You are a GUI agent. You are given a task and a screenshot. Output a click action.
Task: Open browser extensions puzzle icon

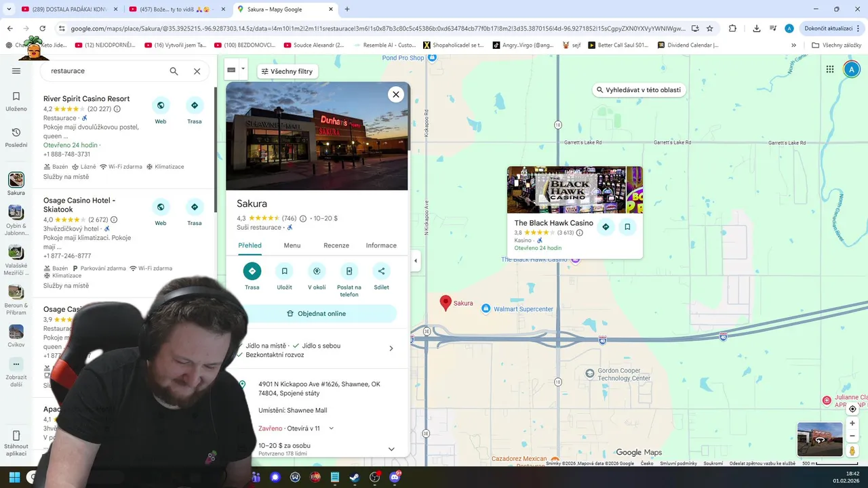pos(732,28)
